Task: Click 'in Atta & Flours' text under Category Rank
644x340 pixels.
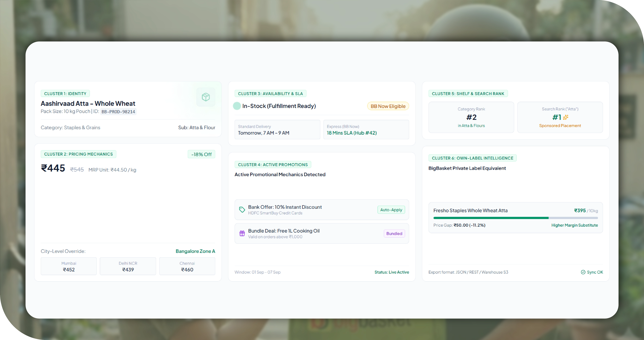Action: click(471, 126)
